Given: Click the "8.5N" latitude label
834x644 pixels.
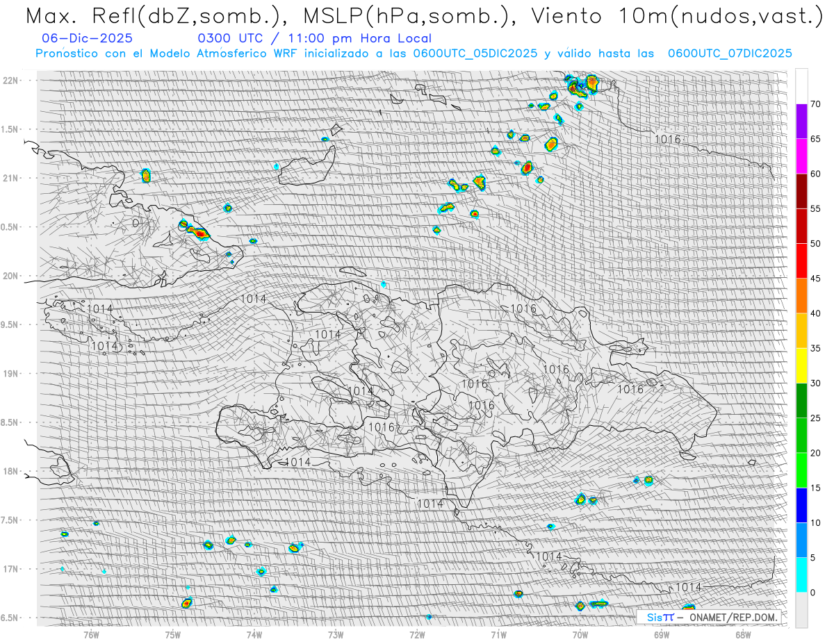Looking at the screenshot, I should click(10, 422).
